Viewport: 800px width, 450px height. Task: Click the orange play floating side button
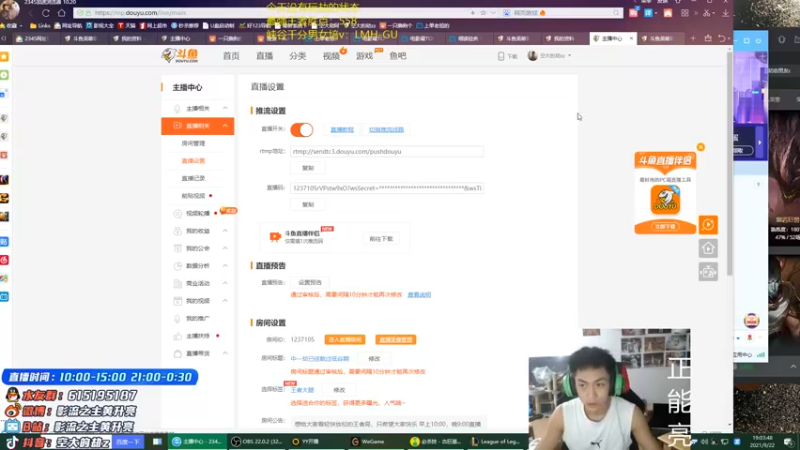pyautogui.click(x=708, y=224)
